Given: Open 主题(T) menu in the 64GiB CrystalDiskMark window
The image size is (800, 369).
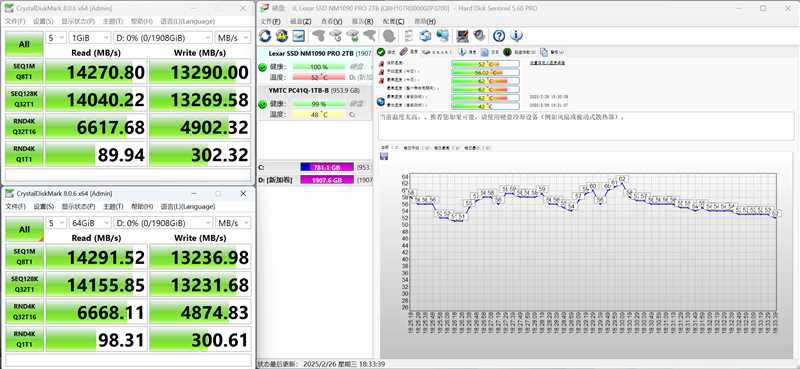Looking at the screenshot, I should (113, 207).
